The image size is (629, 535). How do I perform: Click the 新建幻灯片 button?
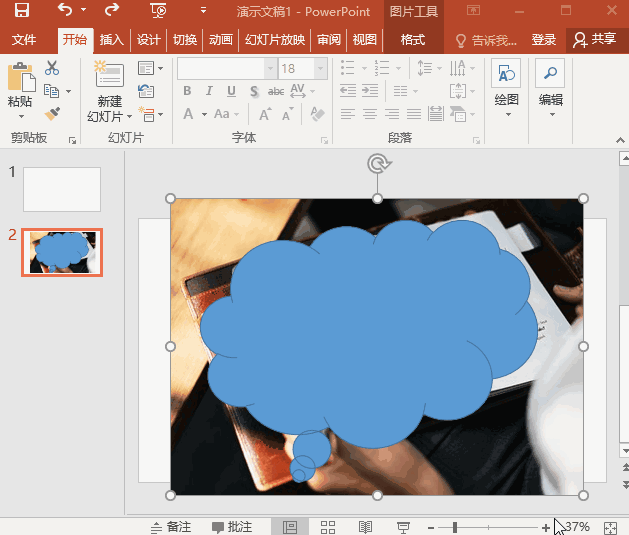[110, 91]
